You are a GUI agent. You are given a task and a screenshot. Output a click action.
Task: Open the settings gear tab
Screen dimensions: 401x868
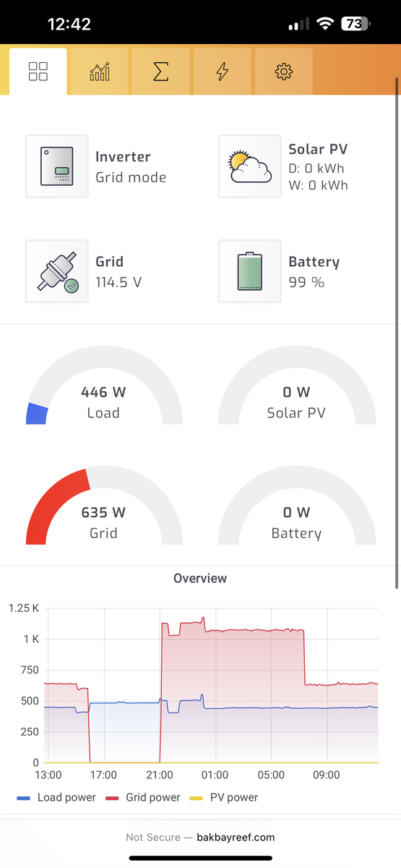[284, 72]
